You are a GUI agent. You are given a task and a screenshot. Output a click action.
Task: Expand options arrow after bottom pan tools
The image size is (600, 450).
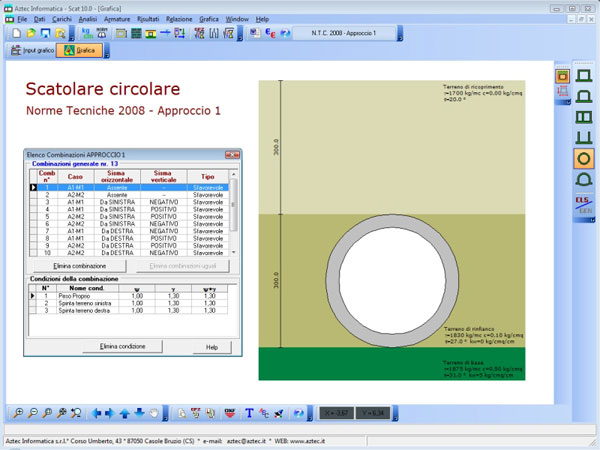pos(165,413)
